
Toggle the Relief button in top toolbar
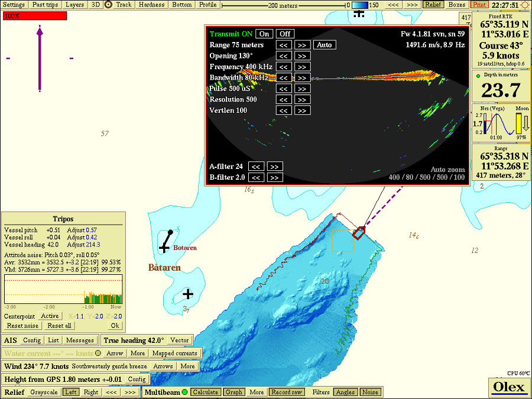pyautogui.click(x=433, y=5)
